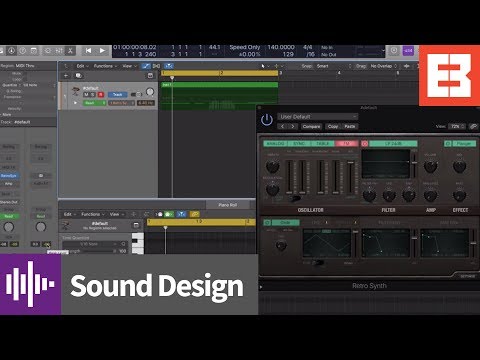Viewport: 480px width, 360px height.
Task: Click the Play button in transport
Action: click(x=102, y=51)
